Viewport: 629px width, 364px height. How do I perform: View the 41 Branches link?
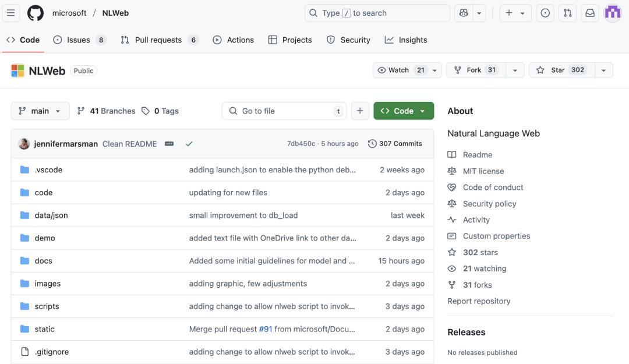tap(107, 111)
